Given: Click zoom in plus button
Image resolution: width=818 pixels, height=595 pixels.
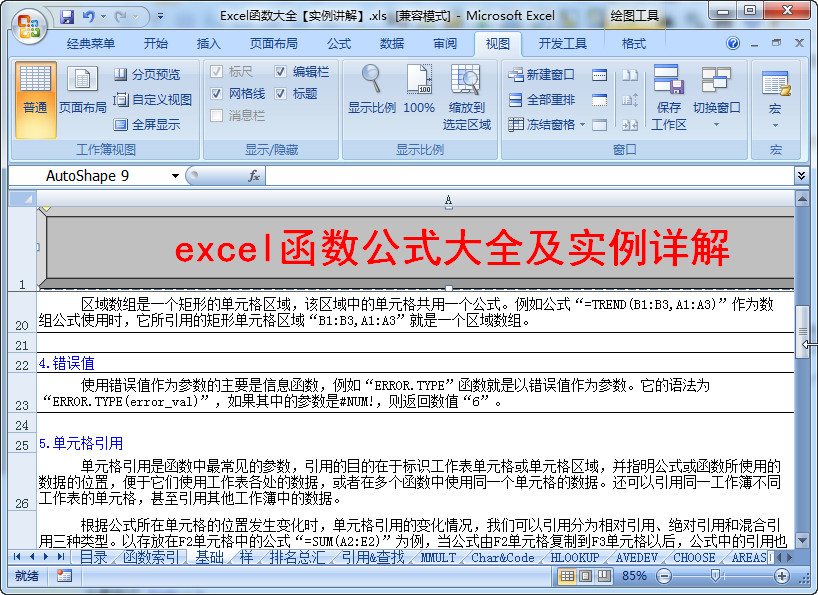Looking at the screenshot, I should (x=781, y=576).
